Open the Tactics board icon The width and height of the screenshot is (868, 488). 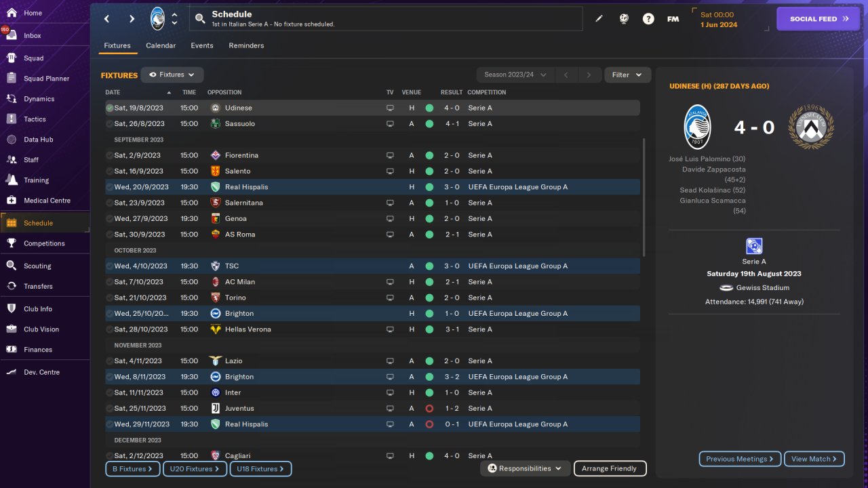click(x=12, y=119)
